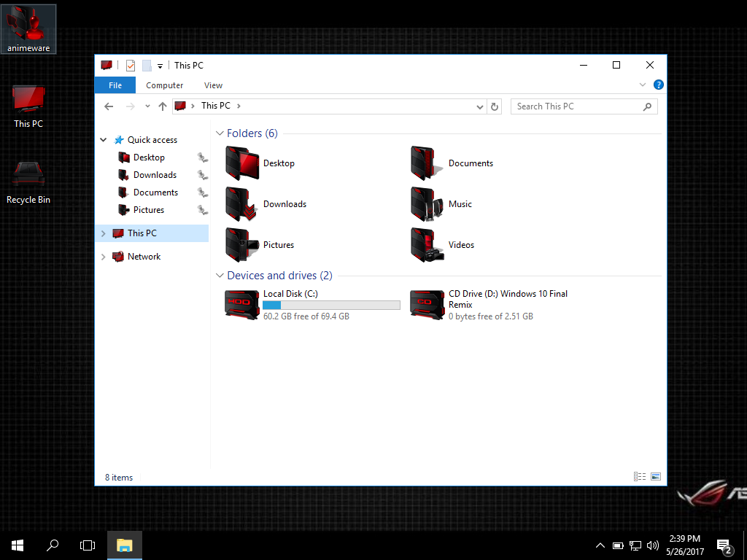
Task: Open the battery tray icon
Action: point(618,545)
